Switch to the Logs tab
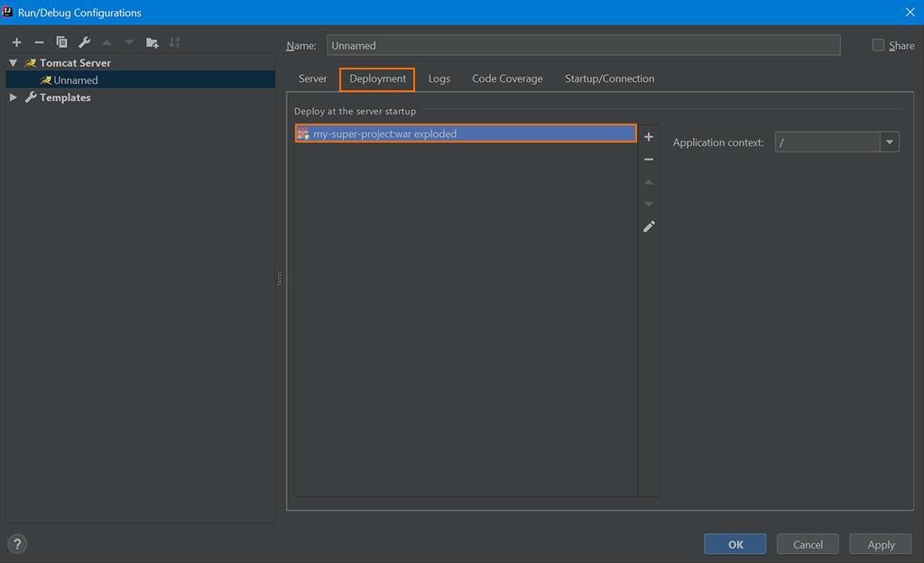The height and width of the screenshot is (563, 924). (439, 78)
